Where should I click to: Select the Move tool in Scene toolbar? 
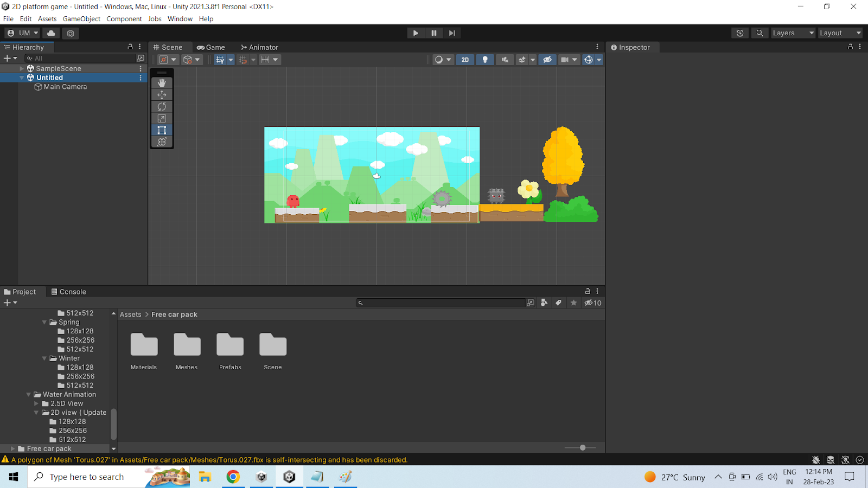click(162, 95)
